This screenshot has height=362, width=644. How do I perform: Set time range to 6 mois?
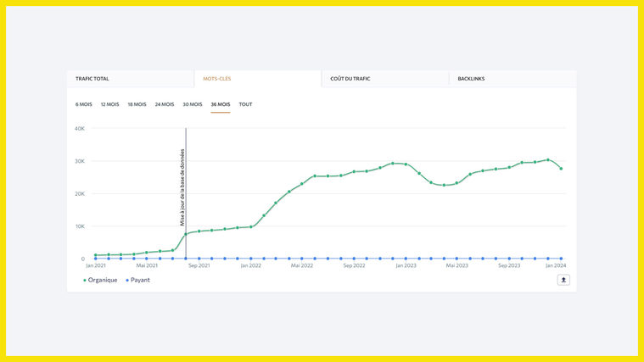[x=84, y=104]
